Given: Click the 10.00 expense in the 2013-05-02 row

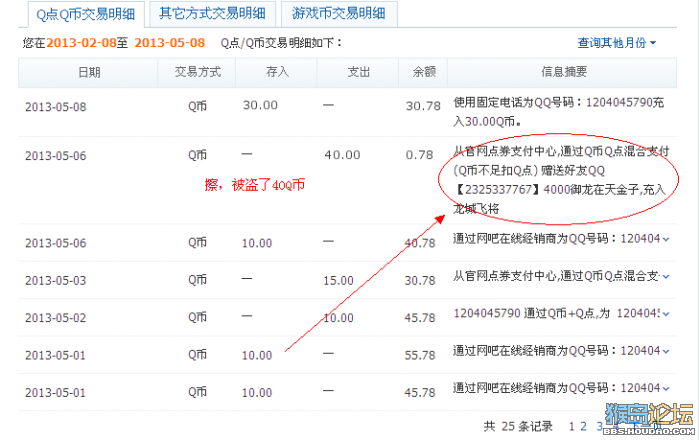Looking at the screenshot, I should pyautogui.click(x=338, y=318).
